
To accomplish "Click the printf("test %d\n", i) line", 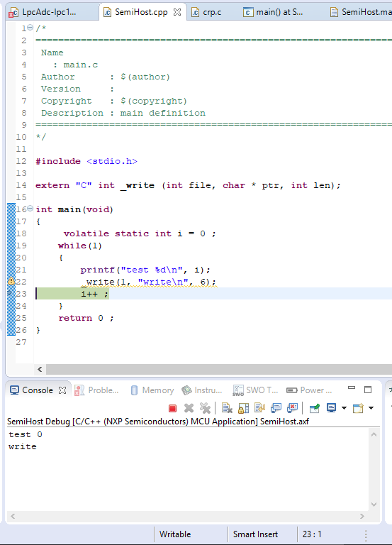I will point(145,270).
